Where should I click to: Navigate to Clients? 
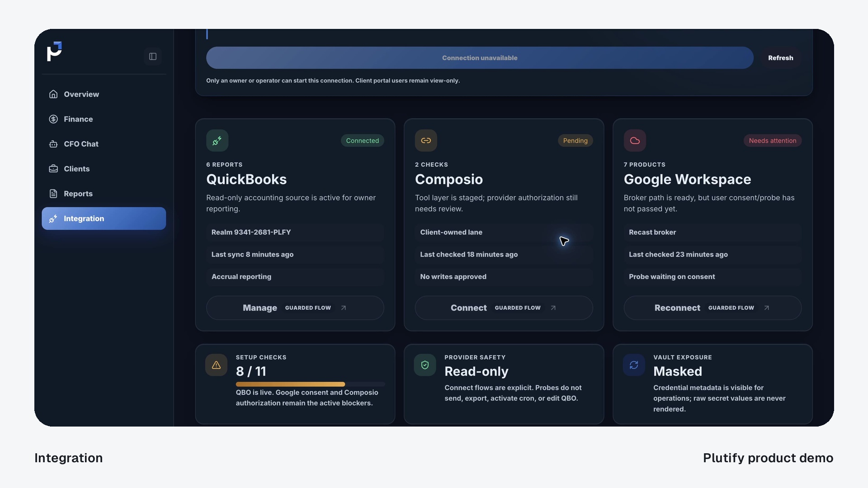pos(104,169)
